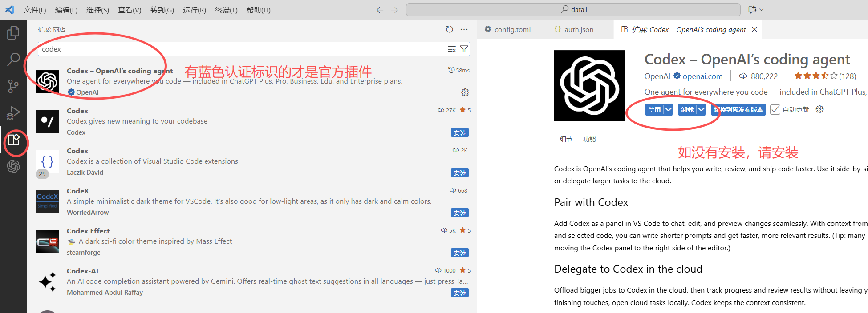868x313 pixels.
Task: Open the Search view in activity bar
Action: (x=13, y=59)
